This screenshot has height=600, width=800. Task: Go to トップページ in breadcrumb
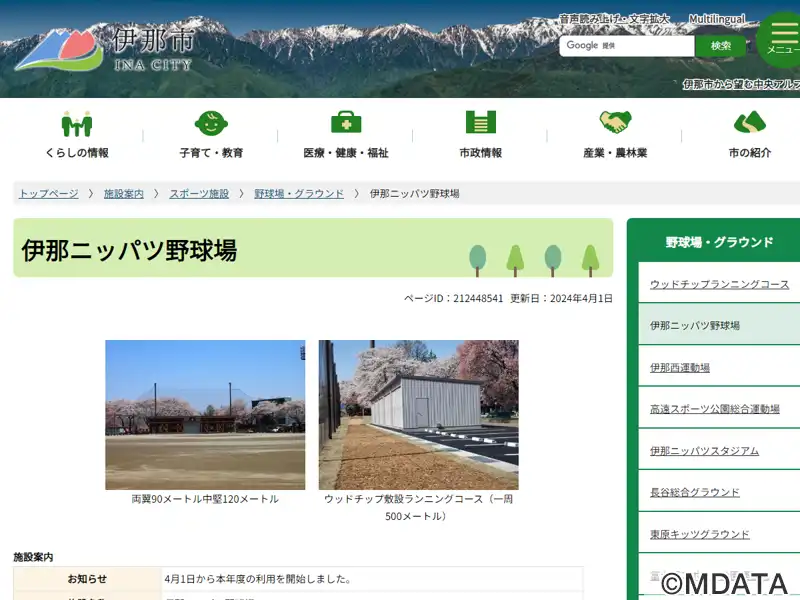coord(48,194)
